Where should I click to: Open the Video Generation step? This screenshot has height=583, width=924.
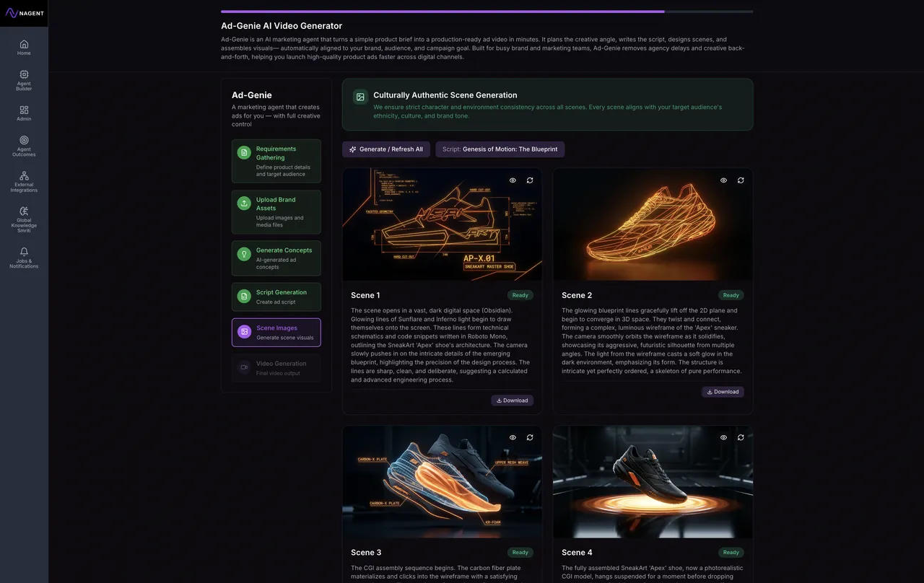pos(276,368)
